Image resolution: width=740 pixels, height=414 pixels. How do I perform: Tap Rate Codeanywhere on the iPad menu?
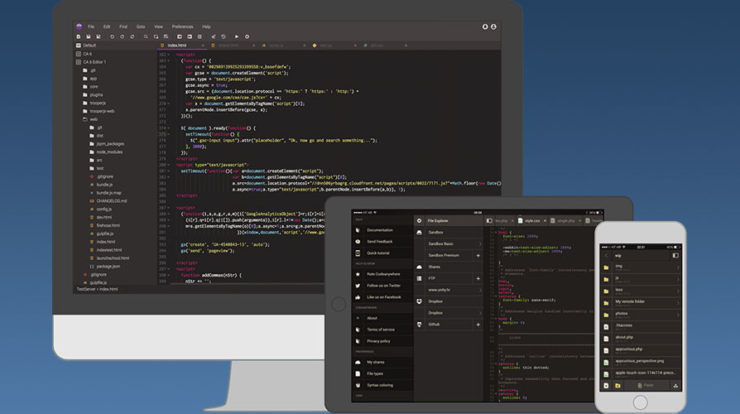coord(383,274)
